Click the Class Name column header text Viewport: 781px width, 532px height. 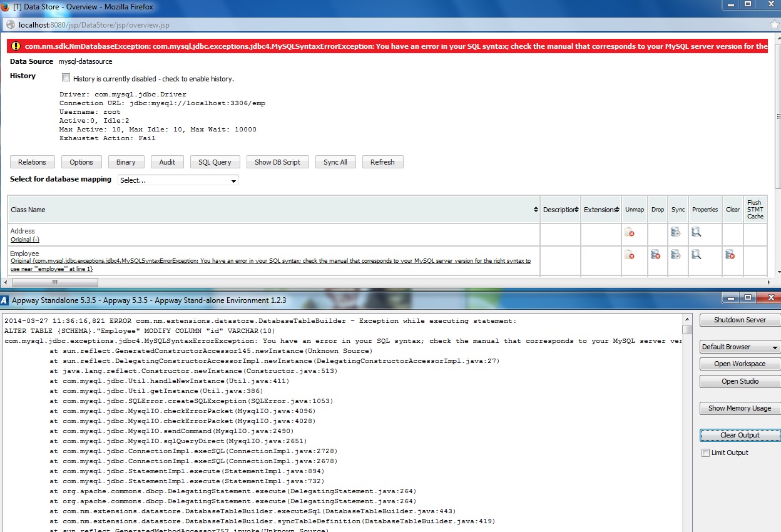[28, 210]
